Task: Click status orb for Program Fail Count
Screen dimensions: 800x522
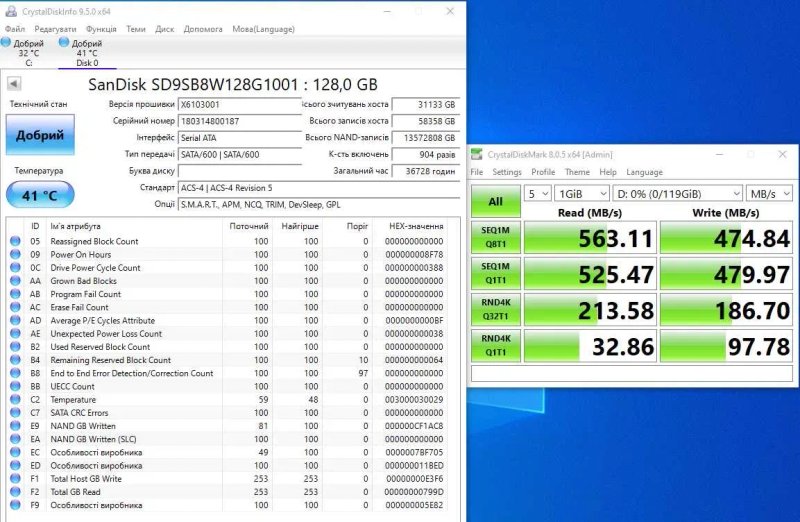Action: (x=15, y=294)
